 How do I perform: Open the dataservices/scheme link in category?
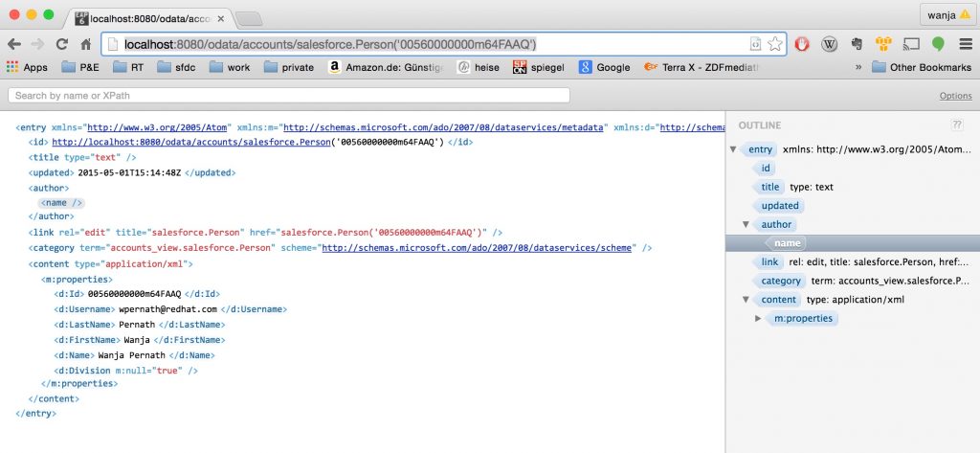477,248
